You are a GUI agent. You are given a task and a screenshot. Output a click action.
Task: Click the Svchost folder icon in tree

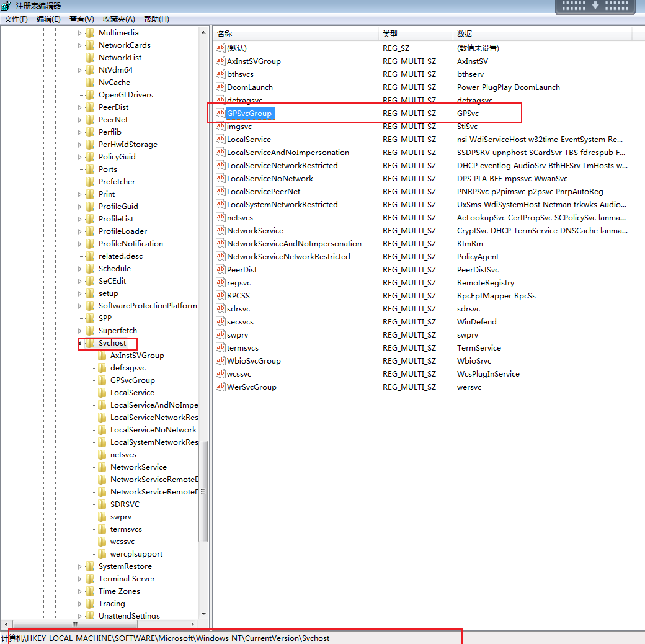pos(91,343)
